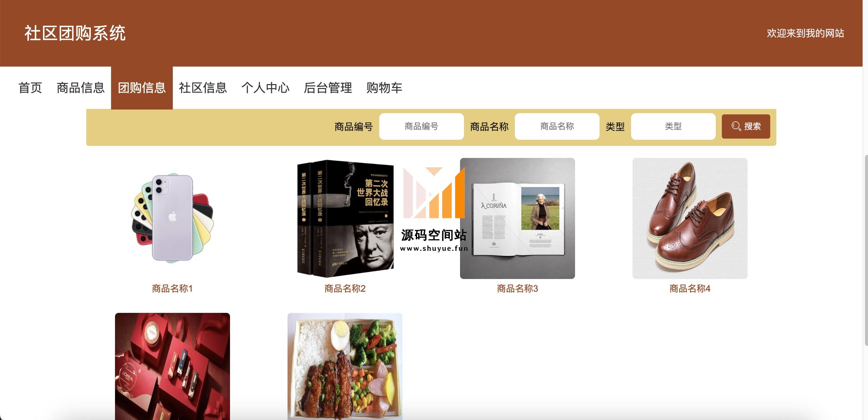
Task: Open the red L'Oreal gift box thumbnail
Action: (x=173, y=366)
